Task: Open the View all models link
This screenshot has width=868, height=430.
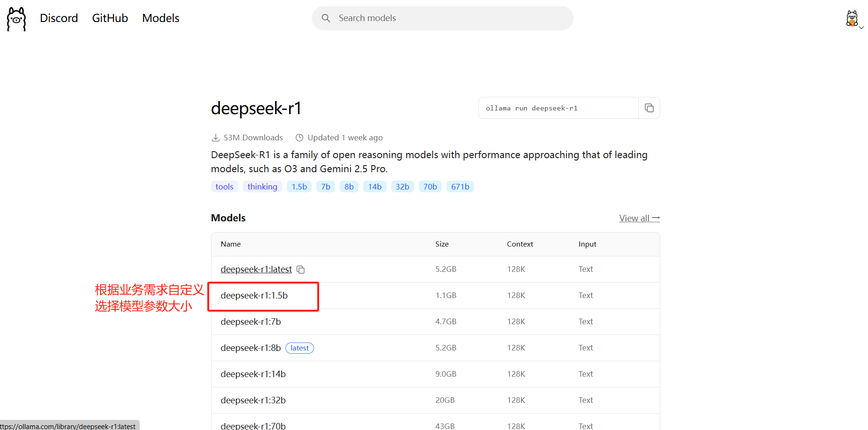Action: pyautogui.click(x=639, y=218)
